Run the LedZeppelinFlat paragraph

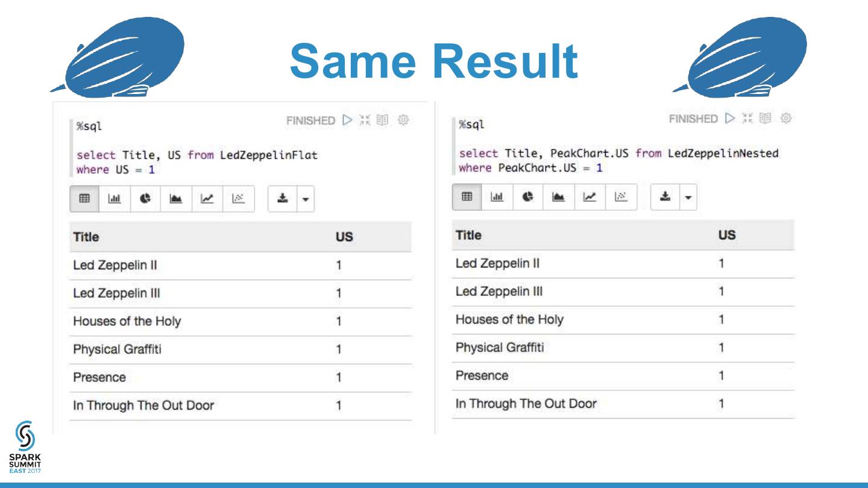pyautogui.click(x=347, y=120)
